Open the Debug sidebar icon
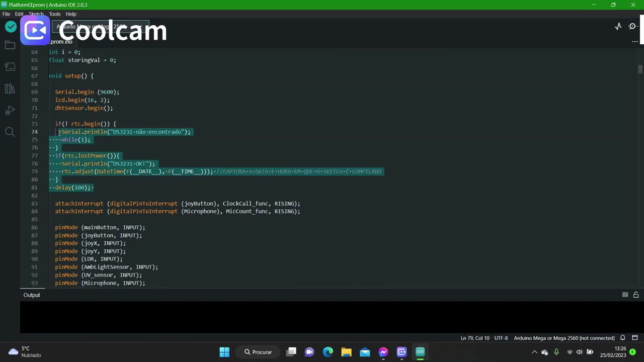 (10, 110)
